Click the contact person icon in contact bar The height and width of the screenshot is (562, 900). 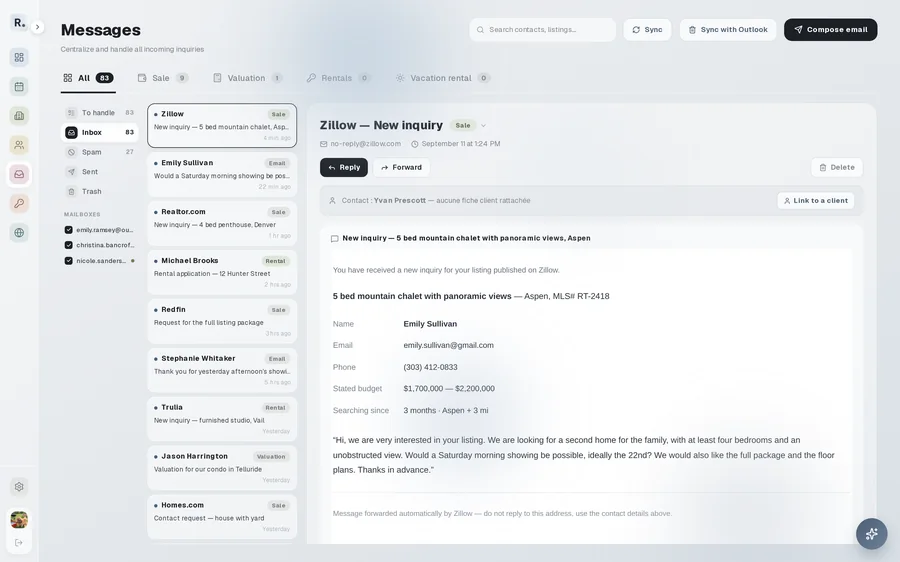[332, 201]
